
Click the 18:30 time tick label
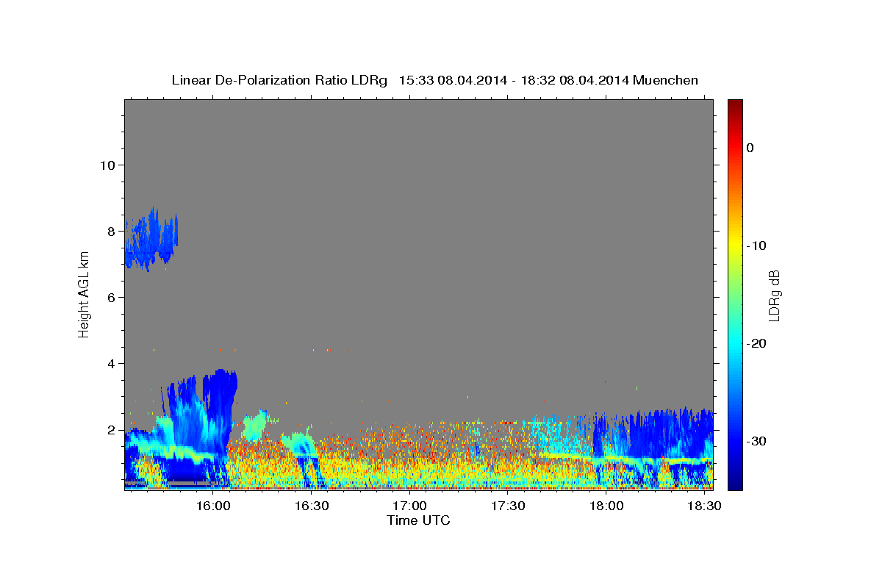704,506
